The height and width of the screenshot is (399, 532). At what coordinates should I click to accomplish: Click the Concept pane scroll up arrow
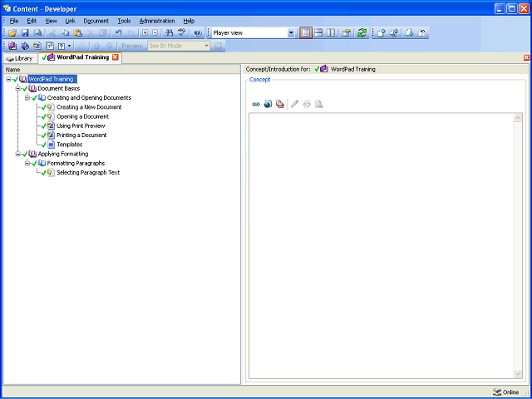(518, 118)
